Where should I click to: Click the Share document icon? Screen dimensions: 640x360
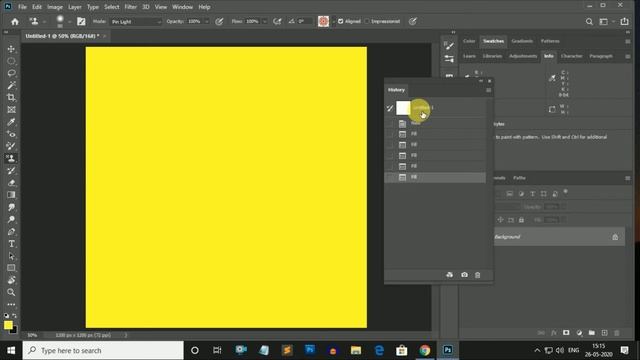[x=624, y=22]
